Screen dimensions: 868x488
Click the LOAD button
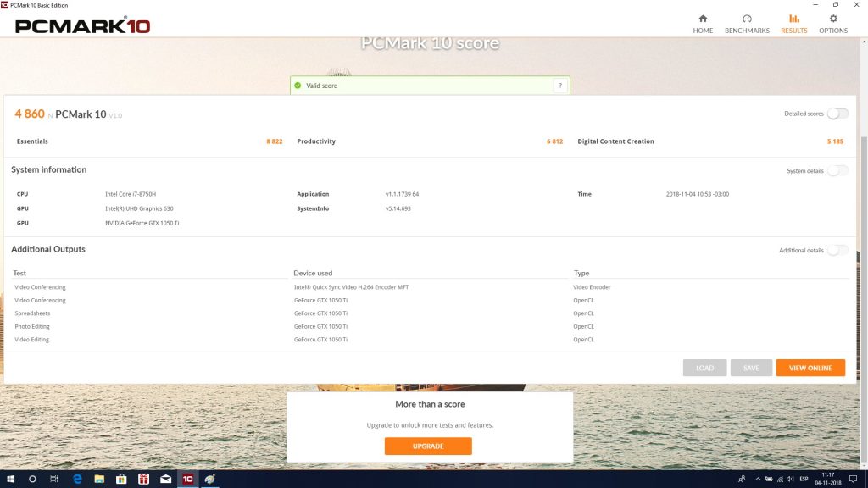click(x=704, y=368)
